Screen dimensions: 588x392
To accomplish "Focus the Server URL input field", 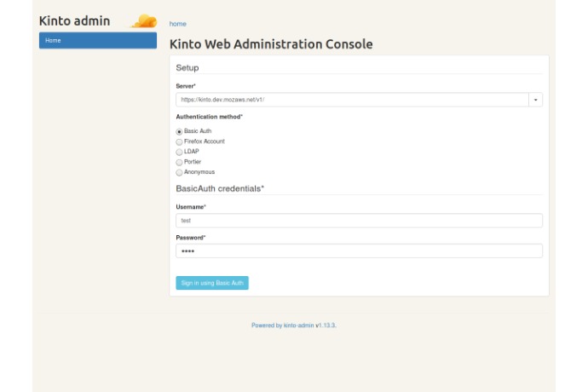I will 352,100.
